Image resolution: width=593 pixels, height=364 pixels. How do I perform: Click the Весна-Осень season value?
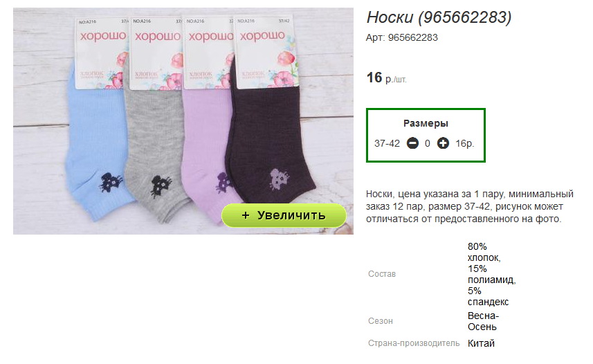click(x=483, y=321)
